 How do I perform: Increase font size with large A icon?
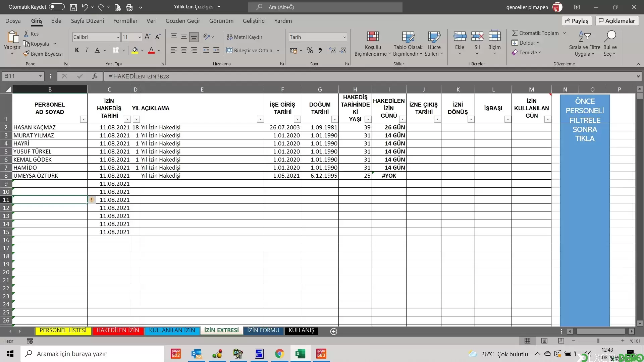147,37
